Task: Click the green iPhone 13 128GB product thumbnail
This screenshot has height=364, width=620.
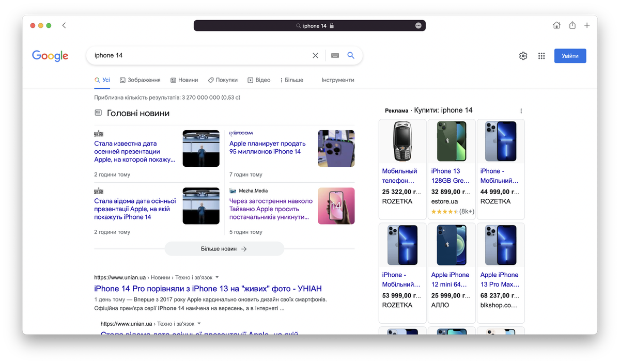Action: coord(451,141)
